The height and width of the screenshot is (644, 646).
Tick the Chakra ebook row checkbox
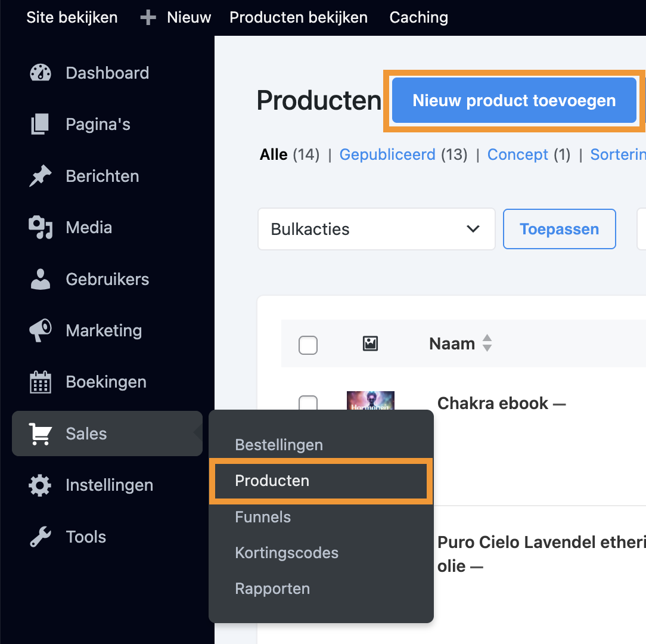point(308,403)
